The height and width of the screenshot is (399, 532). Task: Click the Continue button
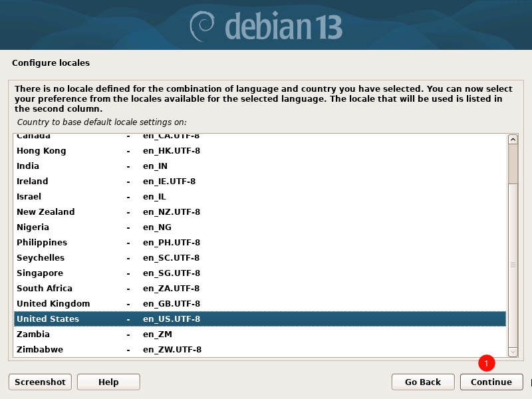[491, 382]
